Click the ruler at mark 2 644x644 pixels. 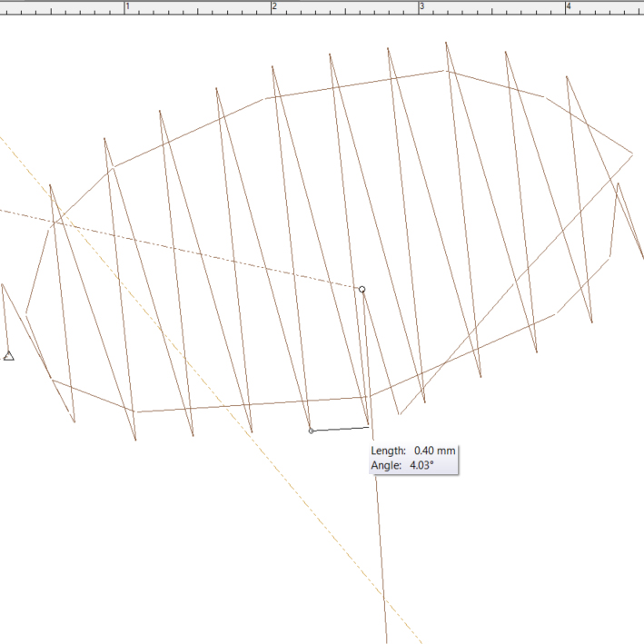coord(272,6)
